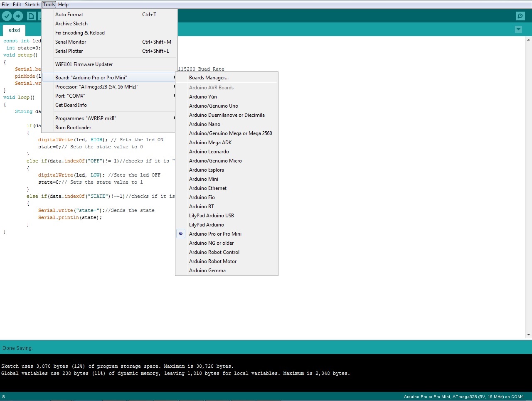532x401 pixels.
Task: Expand the Processor ATmega328 submenu
Action: pyautogui.click(x=110, y=87)
